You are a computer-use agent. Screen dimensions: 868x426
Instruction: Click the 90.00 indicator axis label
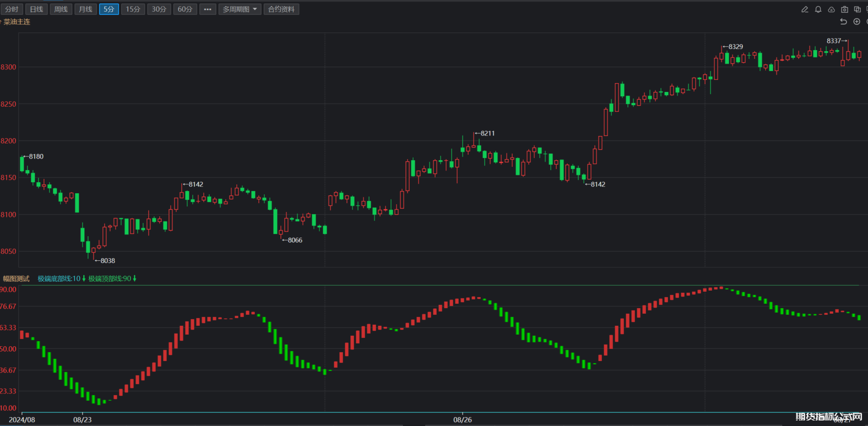(8, 290)
